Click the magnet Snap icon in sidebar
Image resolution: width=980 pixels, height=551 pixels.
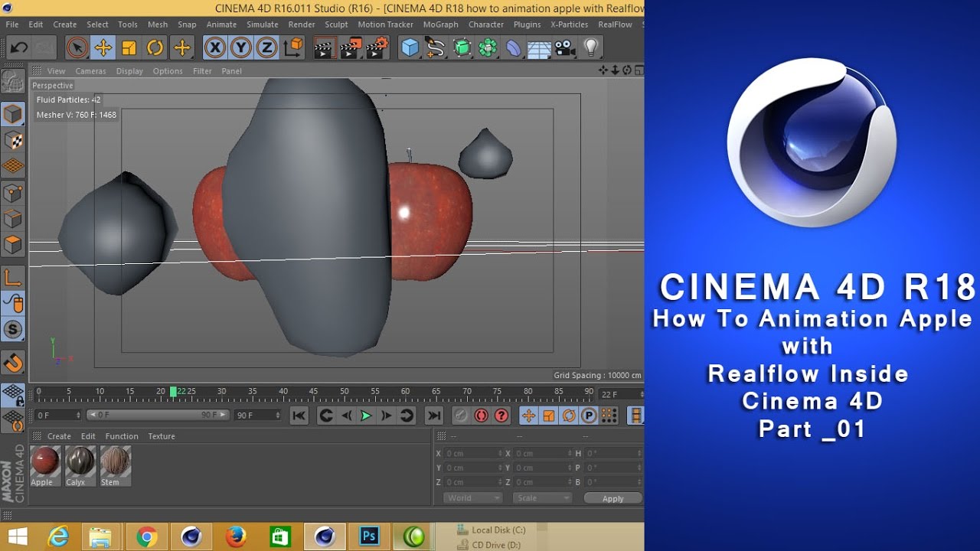point(13,363)
